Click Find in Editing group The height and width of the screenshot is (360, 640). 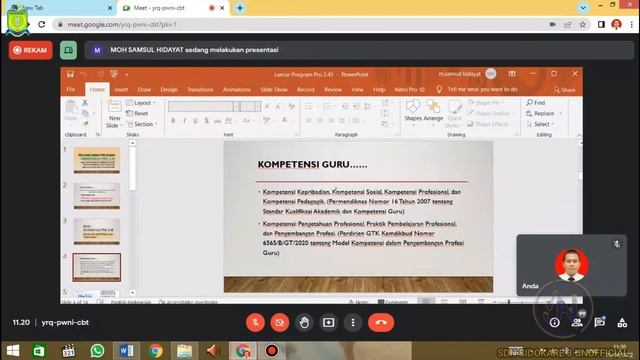click(x=536, y=103)
